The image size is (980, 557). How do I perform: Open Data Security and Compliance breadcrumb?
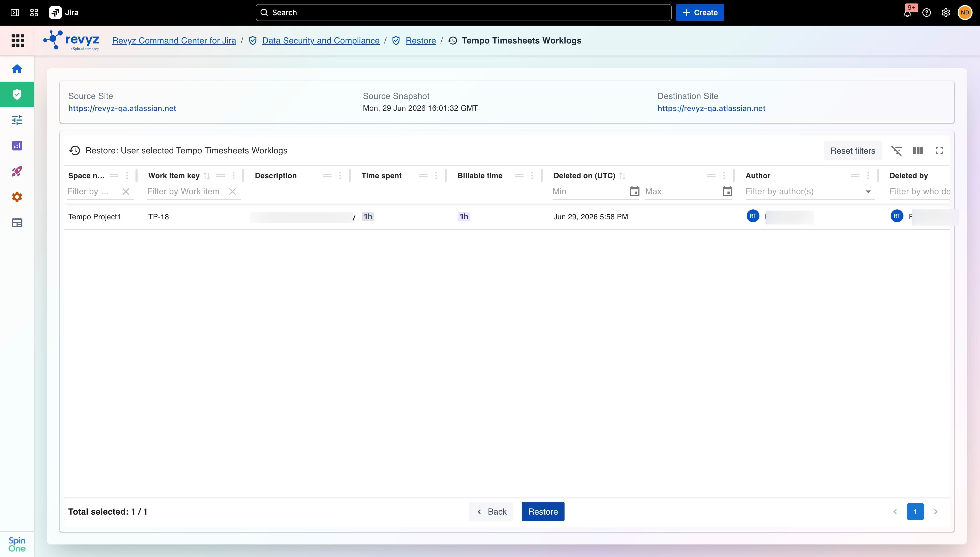click(321, 41)
